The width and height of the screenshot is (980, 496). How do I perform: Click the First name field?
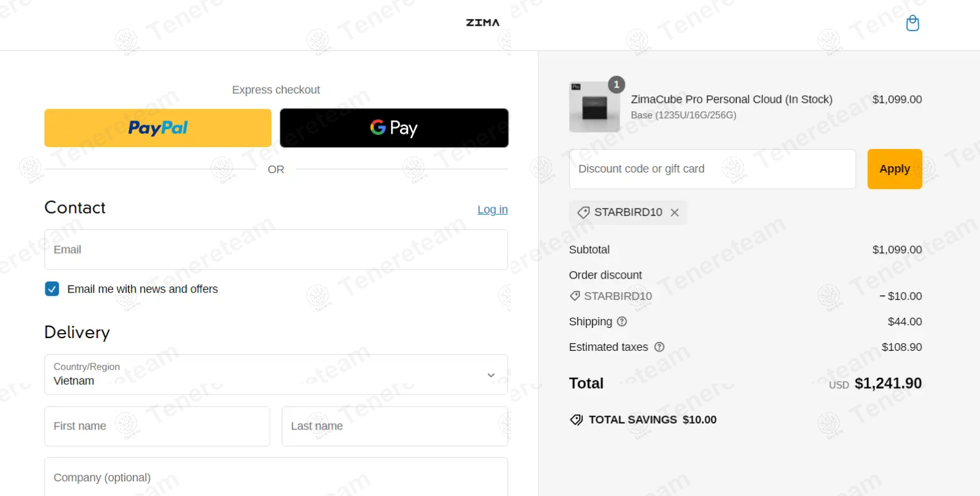pyautogui.click(x=157, y=426)
